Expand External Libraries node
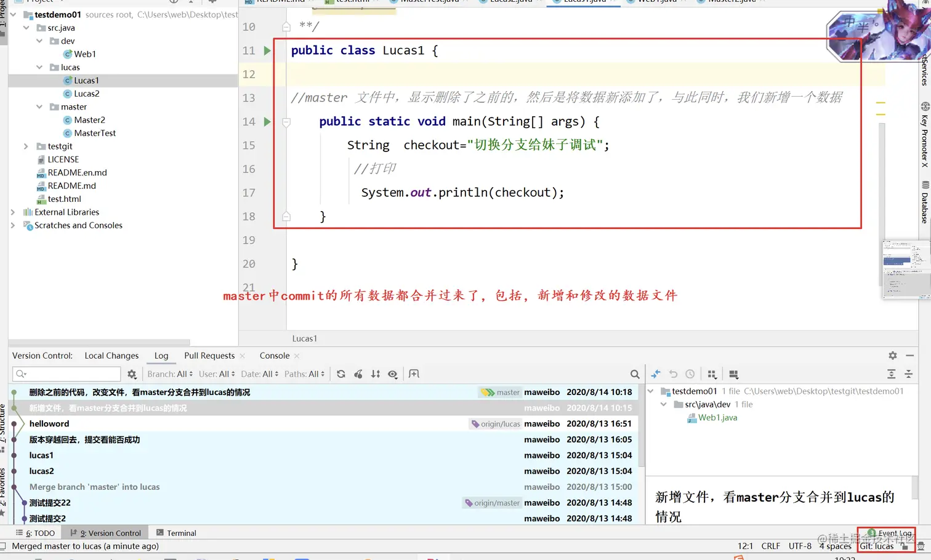 (x=13, y=212)
